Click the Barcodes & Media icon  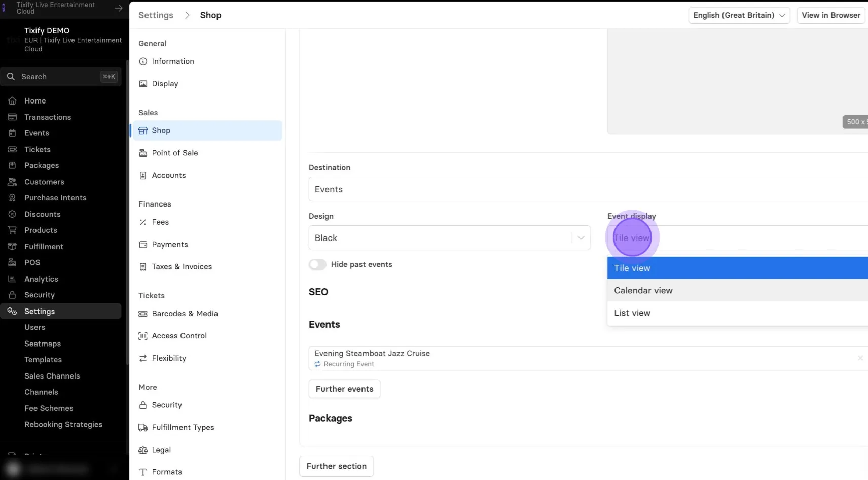143,314
